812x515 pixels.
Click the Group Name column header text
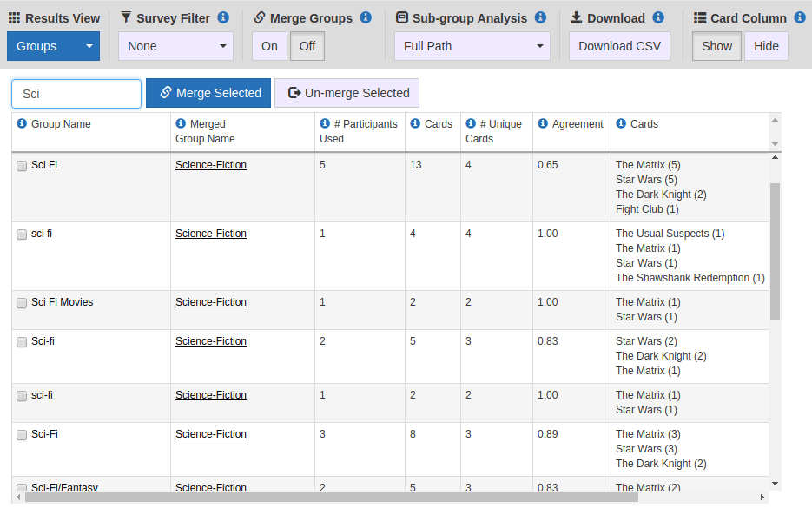point(61,124)
